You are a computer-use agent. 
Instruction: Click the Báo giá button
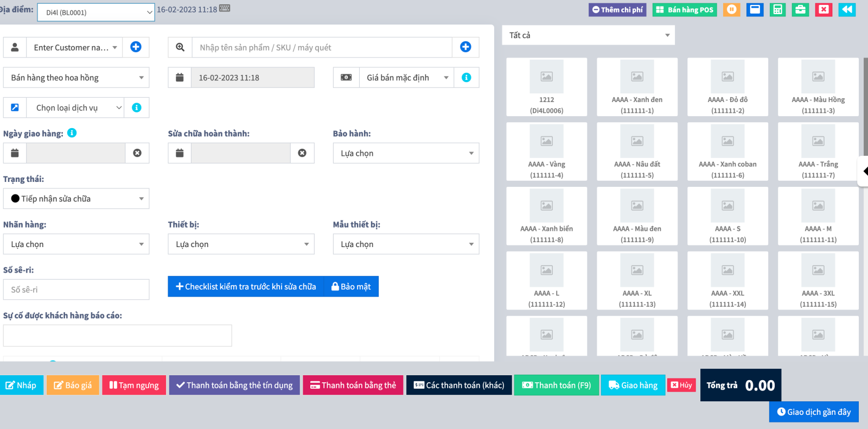pyautogui.click(x=73, y=385)
